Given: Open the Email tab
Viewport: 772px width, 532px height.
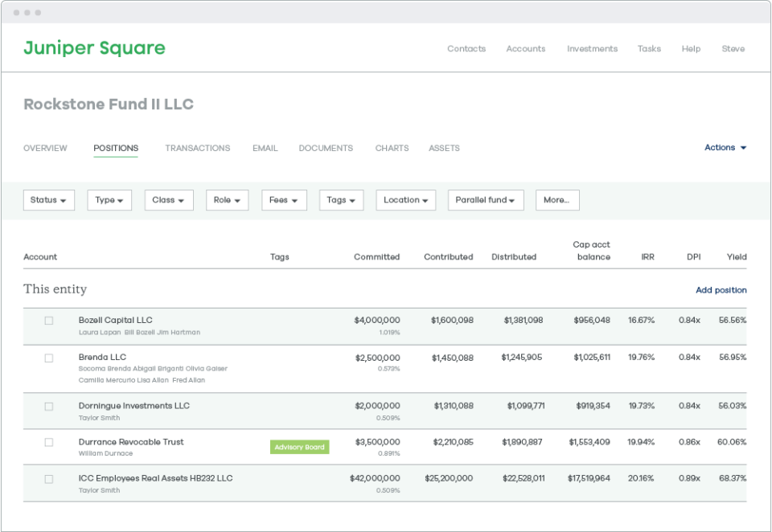Looking at the screenshot, I should coord(265,148).
